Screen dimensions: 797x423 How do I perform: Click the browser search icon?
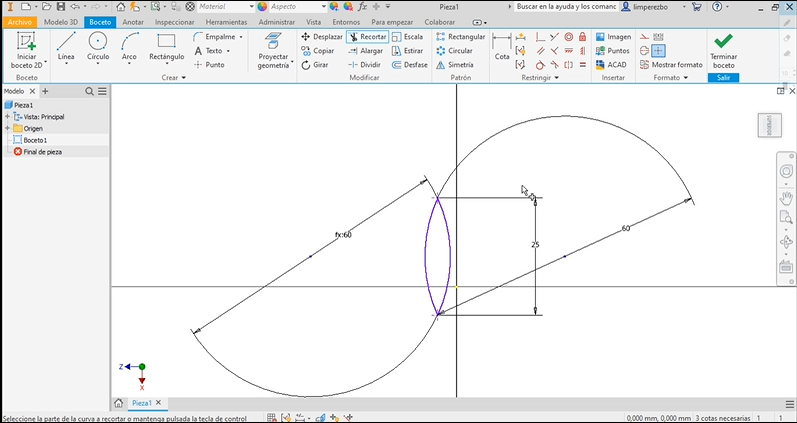tap(89, 91)
